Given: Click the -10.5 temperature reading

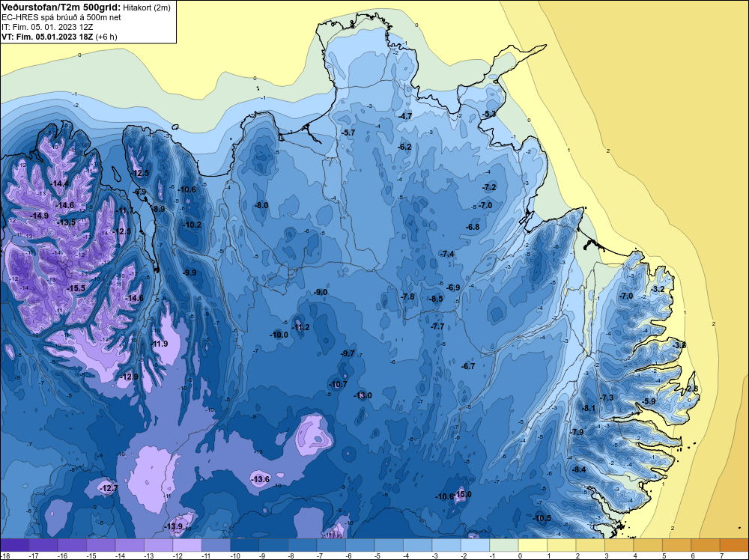Looking at the screenshot, I should point(542,518).
